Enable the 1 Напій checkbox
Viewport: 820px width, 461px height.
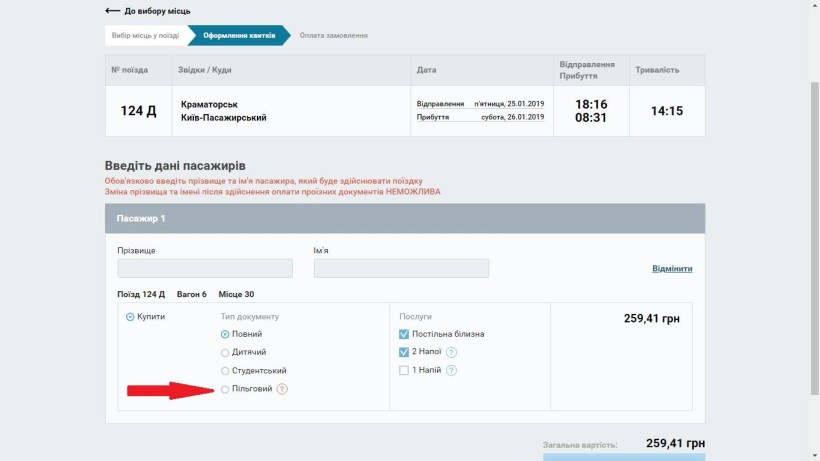pos(404,370)
